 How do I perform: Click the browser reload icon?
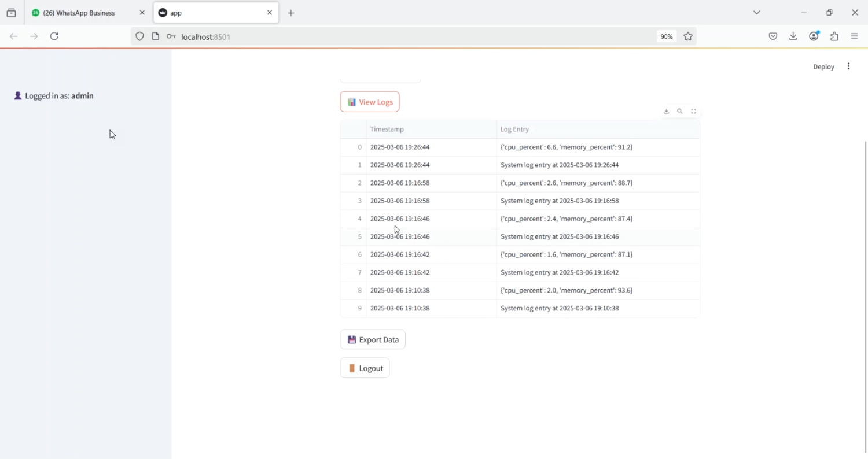click(54, 36)
